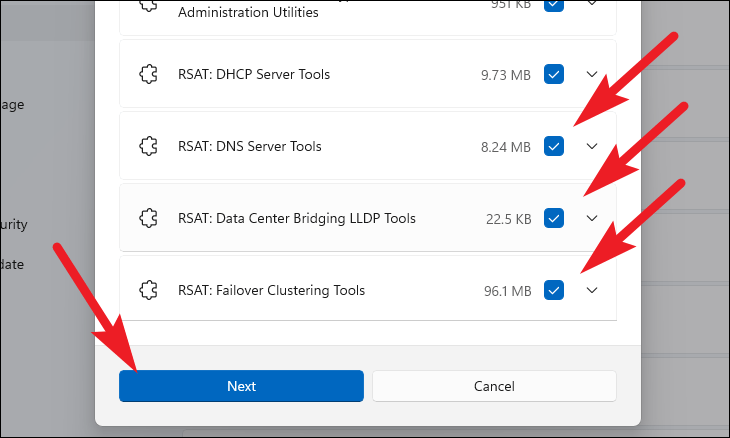The width and height of the screenshot is (730, 438).
Task: Expand the DNS Server Tools details chevron
Action: [591, 146]
